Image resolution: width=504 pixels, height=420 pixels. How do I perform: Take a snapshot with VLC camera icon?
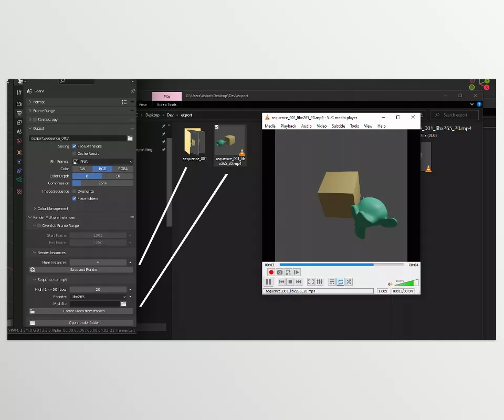tap(280, 272)
